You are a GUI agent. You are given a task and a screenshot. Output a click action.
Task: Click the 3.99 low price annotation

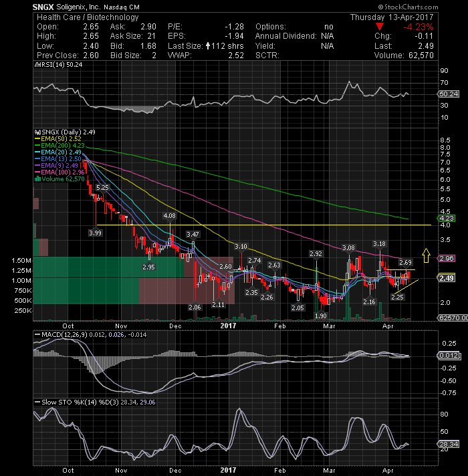pos(95,233)
